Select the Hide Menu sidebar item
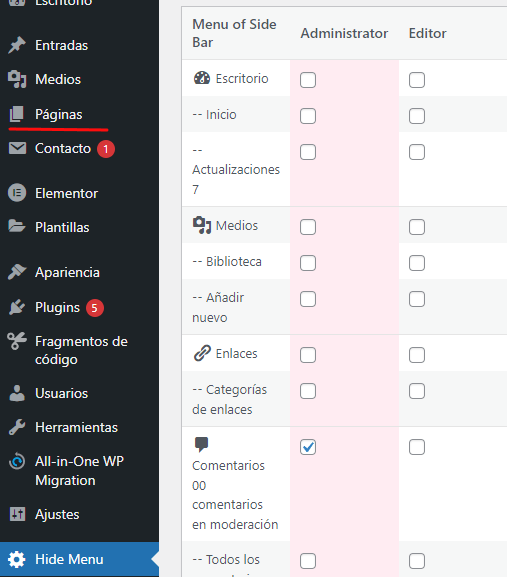Screen dimensions: 507x577 (x=79, y=559)
